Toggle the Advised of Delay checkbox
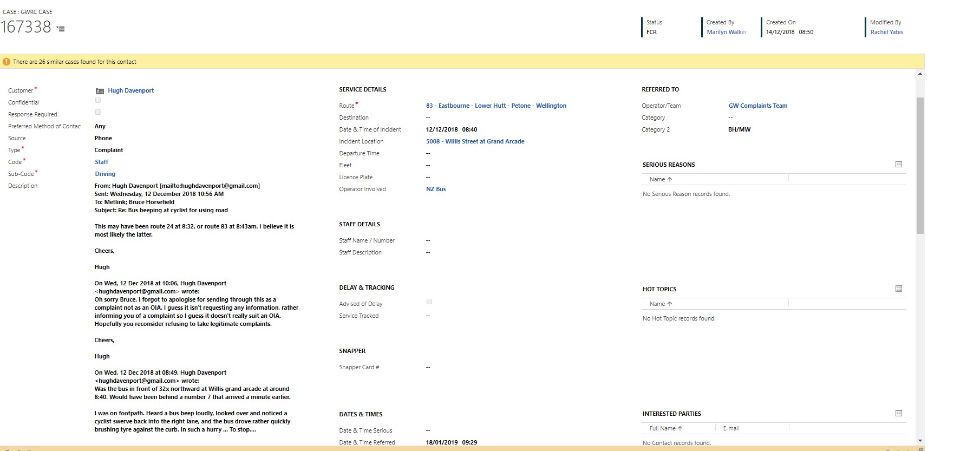The width and height of the screenshot is (980, 451). click(x=429, y=302)
